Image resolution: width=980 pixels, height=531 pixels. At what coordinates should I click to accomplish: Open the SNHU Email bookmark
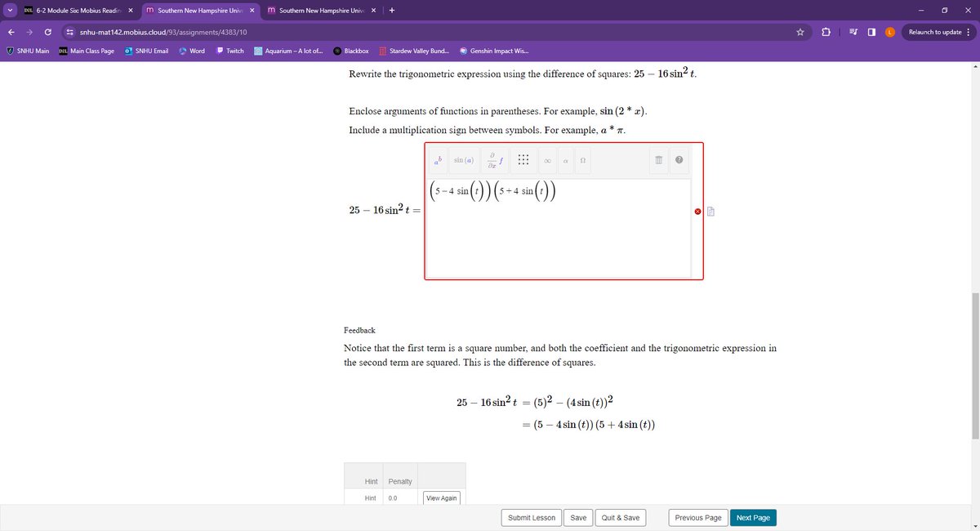[x=147, y=51]
